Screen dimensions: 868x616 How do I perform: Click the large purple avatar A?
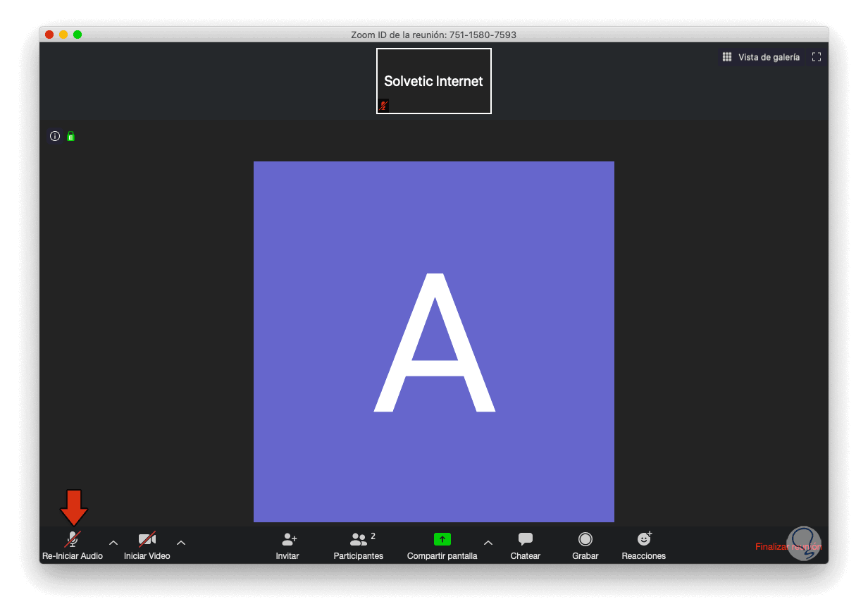pyautogui.click(x=434, y=342)
